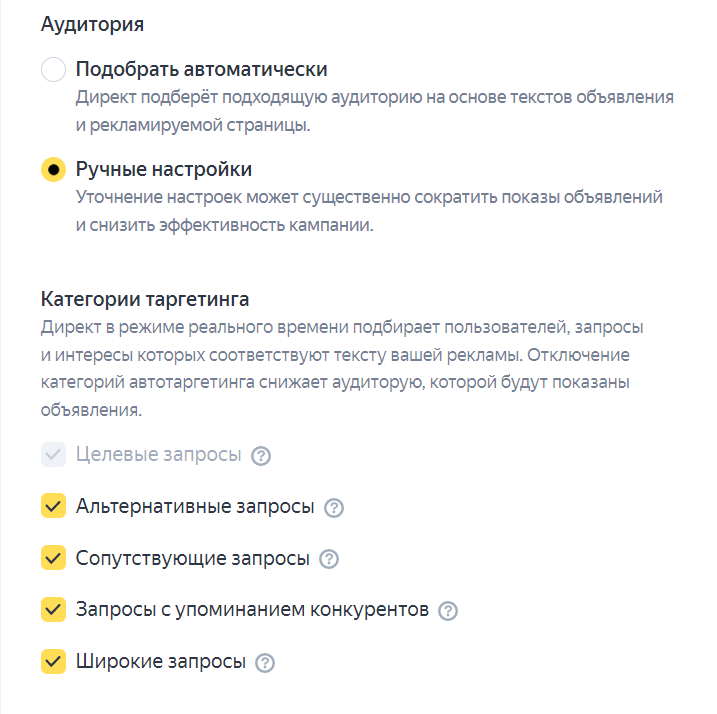Select the Подобрать автоматически radio button
The image size is (717, 714).
coord(53,70)
